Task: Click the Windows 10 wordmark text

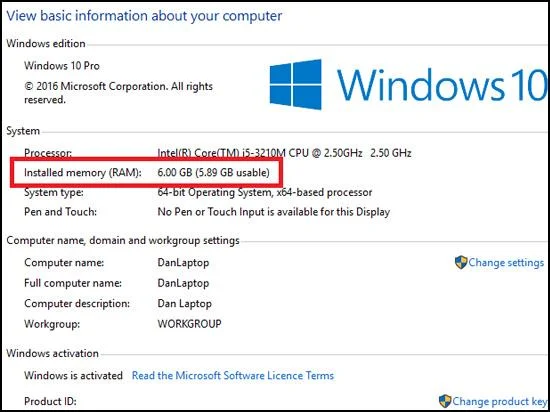Action: coord(441,85)
